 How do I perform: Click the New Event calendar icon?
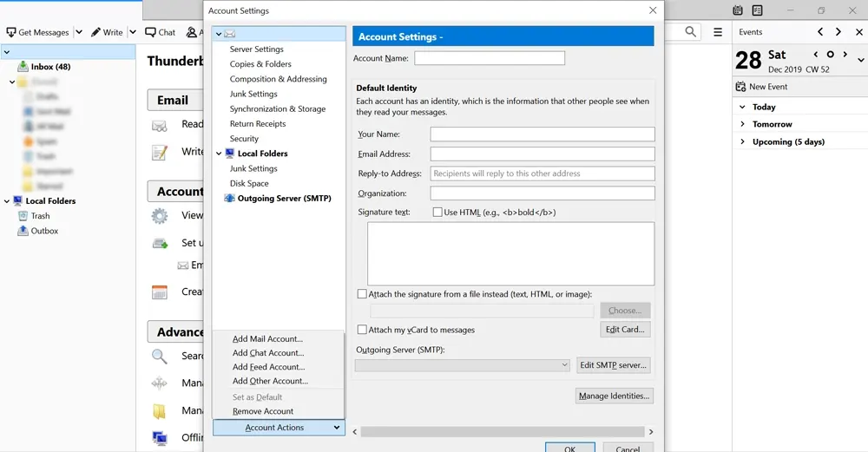pos(740,86)
